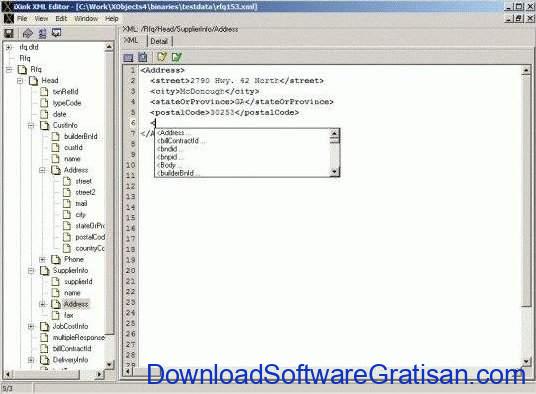Collapse the Head node in the tree

[x=20, y=81]
